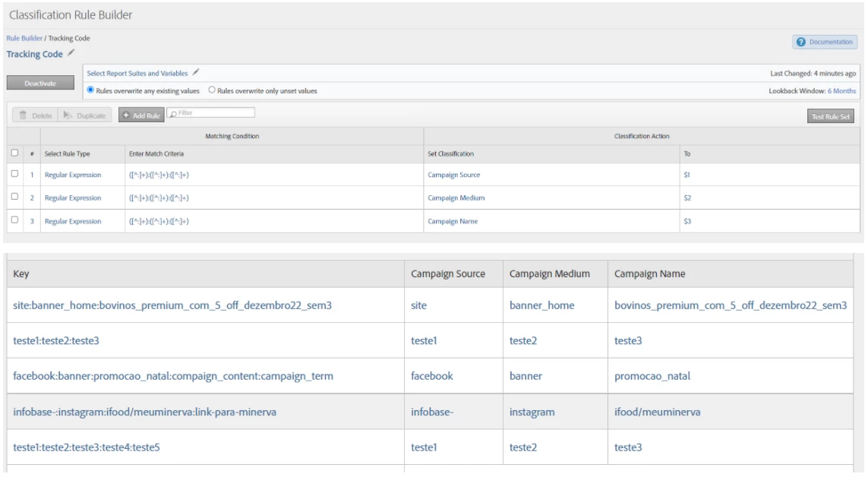Click the help icon in Documentation button

tap(801, 42)
